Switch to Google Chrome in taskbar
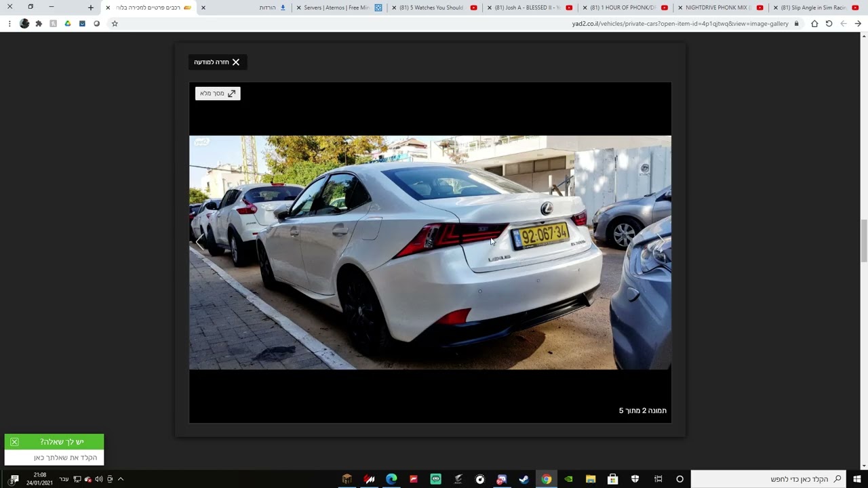 [546, 479]
